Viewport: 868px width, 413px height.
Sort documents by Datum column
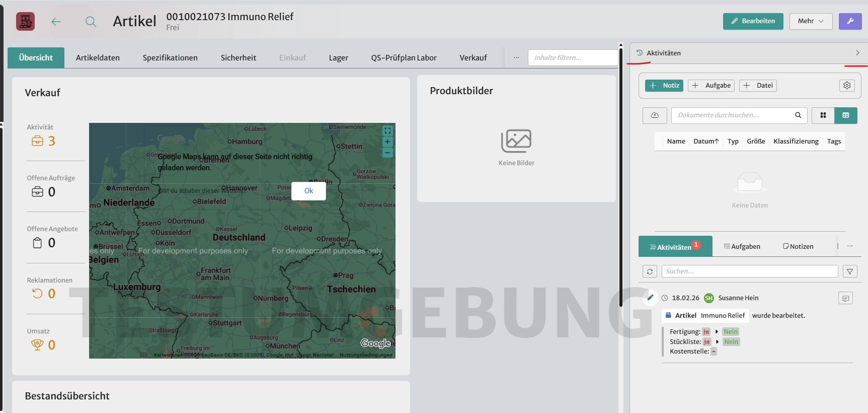[706, 142]
